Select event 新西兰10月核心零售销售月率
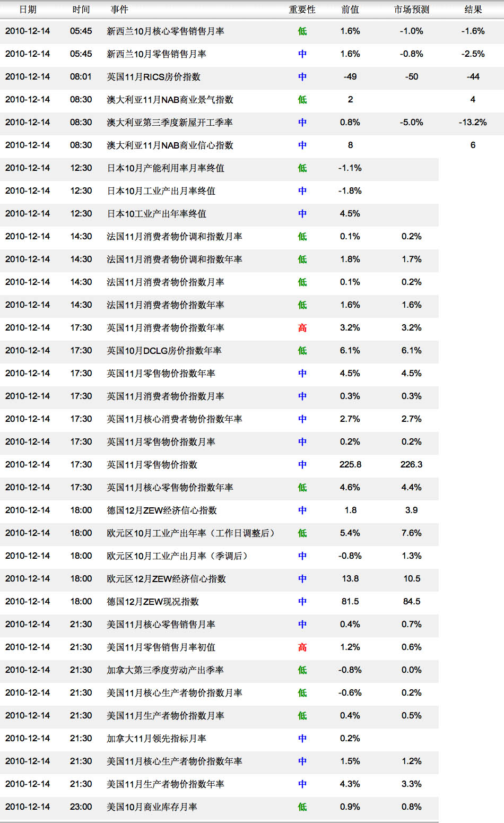The image size is (504, 823). coord(166,31)
